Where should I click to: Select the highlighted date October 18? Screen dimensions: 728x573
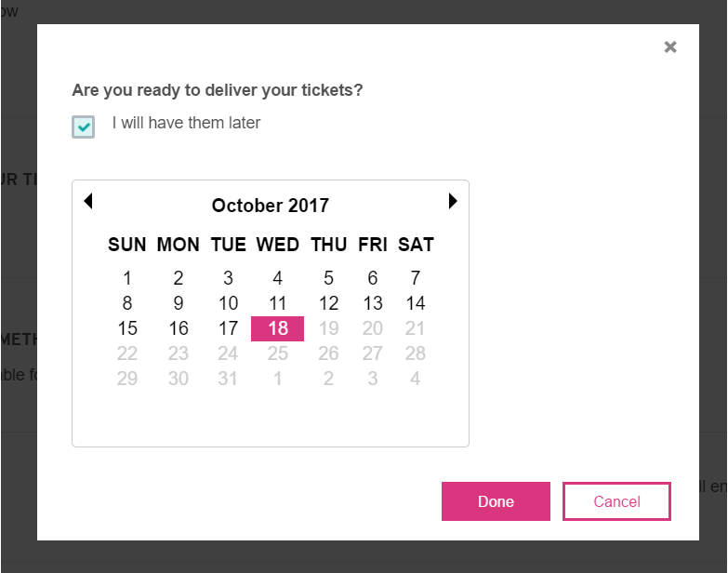tap(277, 328)
